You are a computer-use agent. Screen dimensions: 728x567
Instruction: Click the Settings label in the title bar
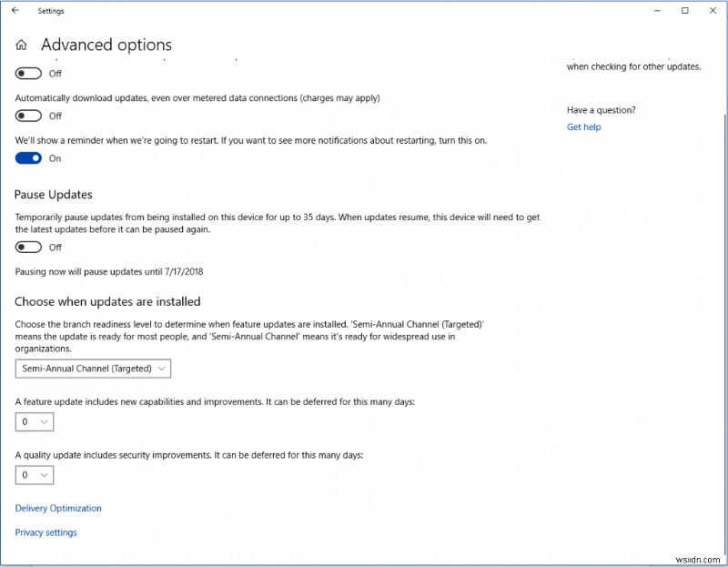(x=50, y=10)
